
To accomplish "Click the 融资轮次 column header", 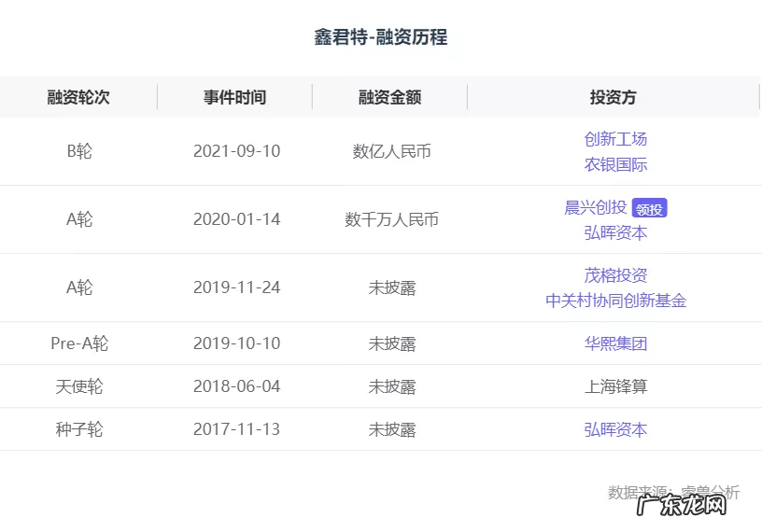I will pos(78,97).
